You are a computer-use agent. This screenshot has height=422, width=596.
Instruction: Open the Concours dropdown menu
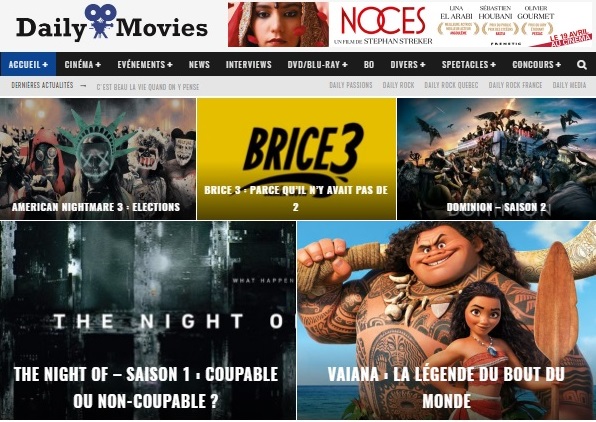pyautogui.click(x=536, y=65)
